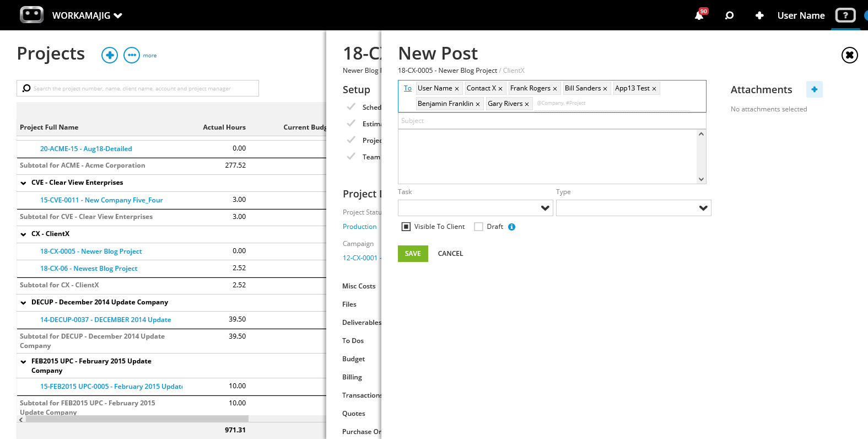
Task: Open the more options ellipsis circle
Action: click(x=132, y=55)
